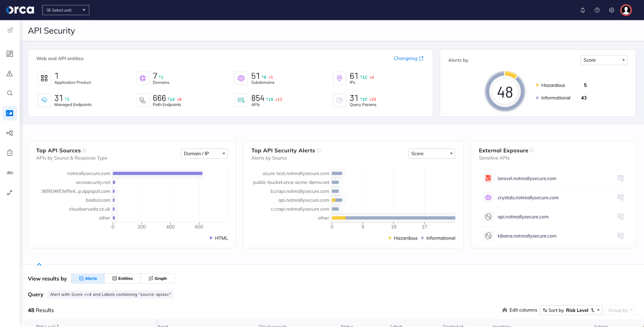Open inventory icon next to laravel.notreallysecure.com

(620, 178)
